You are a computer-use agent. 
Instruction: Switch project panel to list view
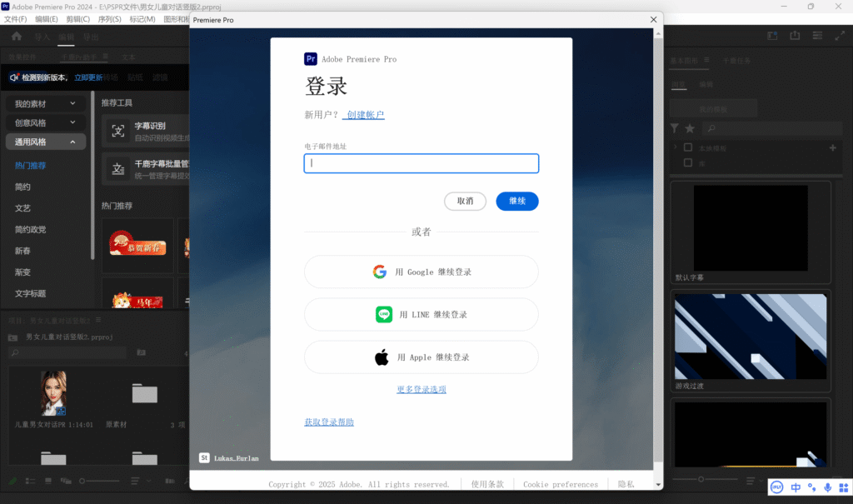tap(29, 482)
